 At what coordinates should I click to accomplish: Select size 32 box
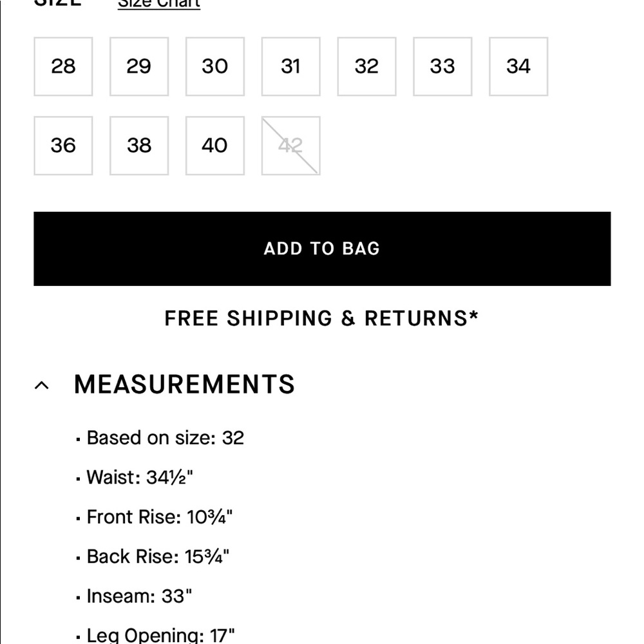[x=367, y=66]
